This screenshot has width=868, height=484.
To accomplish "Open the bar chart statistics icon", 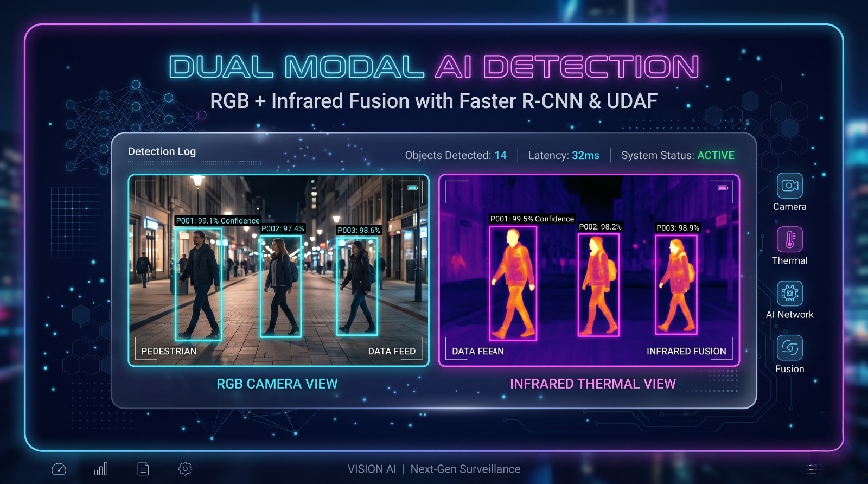I will click(101, 469).
